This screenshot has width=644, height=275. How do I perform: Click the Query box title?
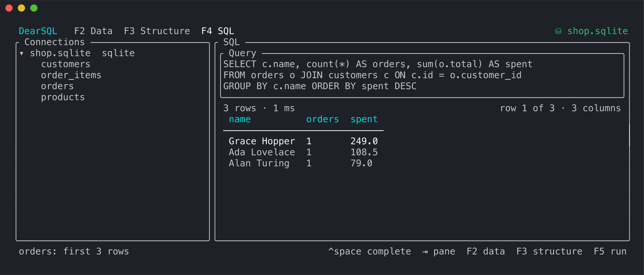tap(242, 53)
